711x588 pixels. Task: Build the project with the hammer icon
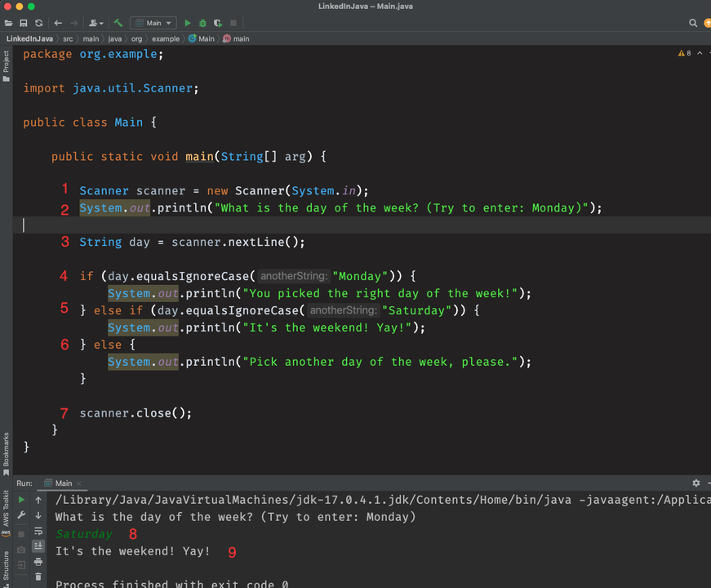point(118,23)
